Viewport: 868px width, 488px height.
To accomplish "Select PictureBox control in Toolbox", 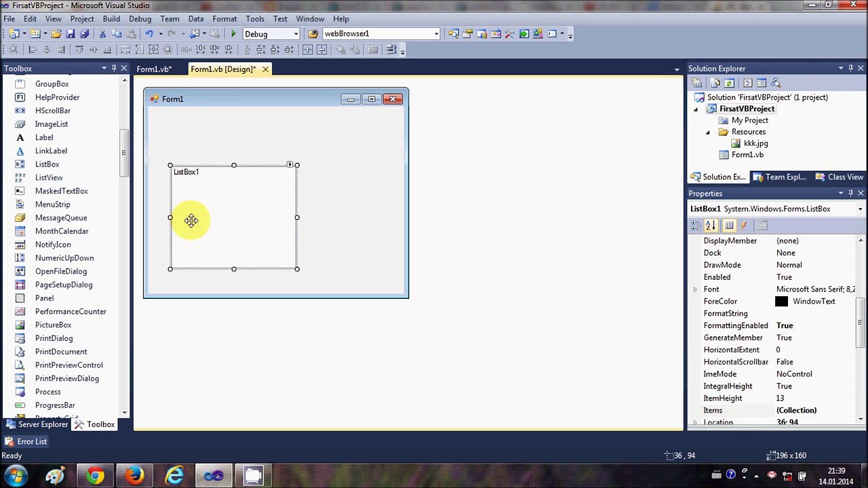I will click(x=53, y=325).
